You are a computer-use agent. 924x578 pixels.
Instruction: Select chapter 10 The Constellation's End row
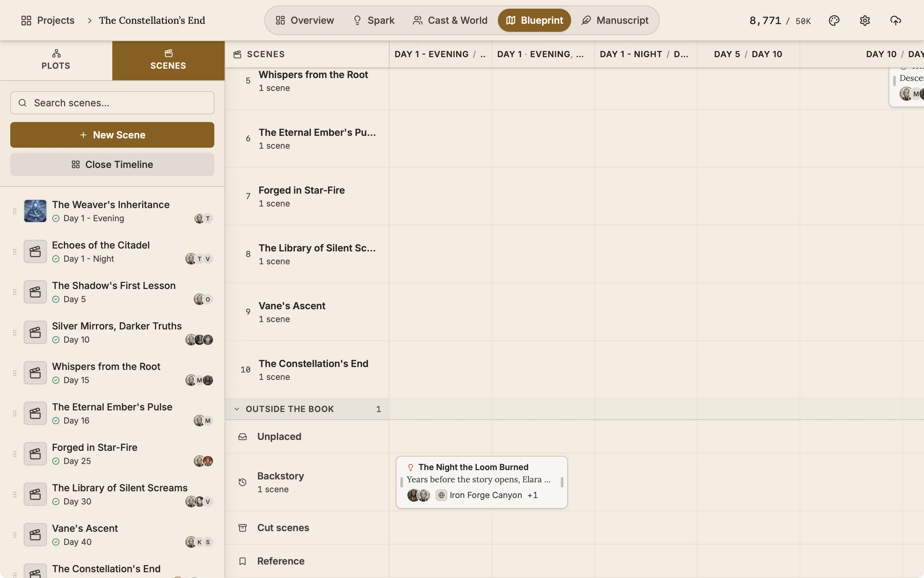[x=307, y=370]
